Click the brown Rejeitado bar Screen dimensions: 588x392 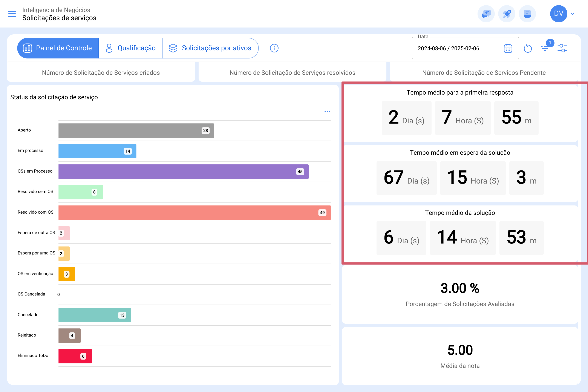(x=69, y=335)
